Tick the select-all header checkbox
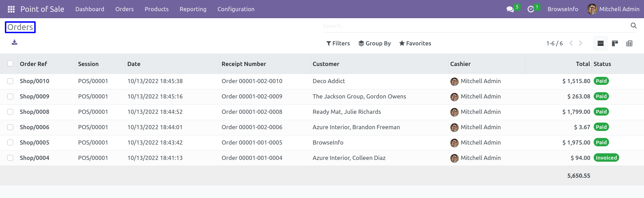644x198 pixels. pyautogui.click(x=10, y=64)
